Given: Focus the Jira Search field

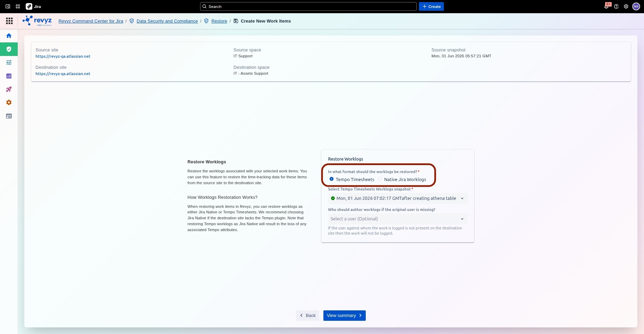Looking at the screenshot, I should tap(308, 7).
